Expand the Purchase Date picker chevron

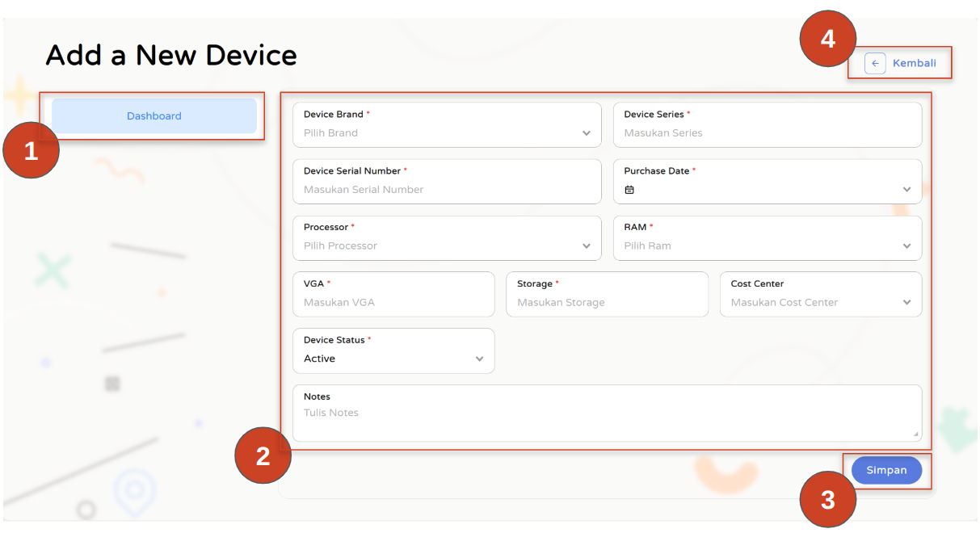906,190
